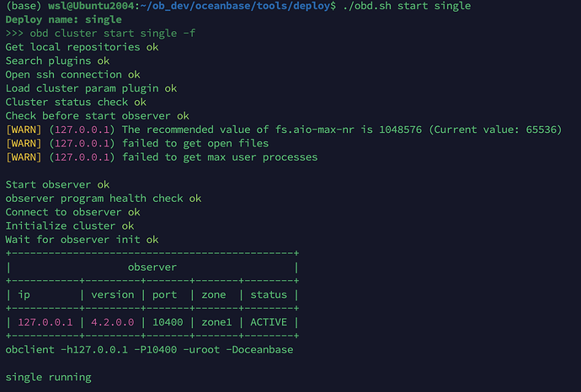The image size is (581, 392).
Task: Click the 'Connect to observer ok' line
Action: click(72, 212)
